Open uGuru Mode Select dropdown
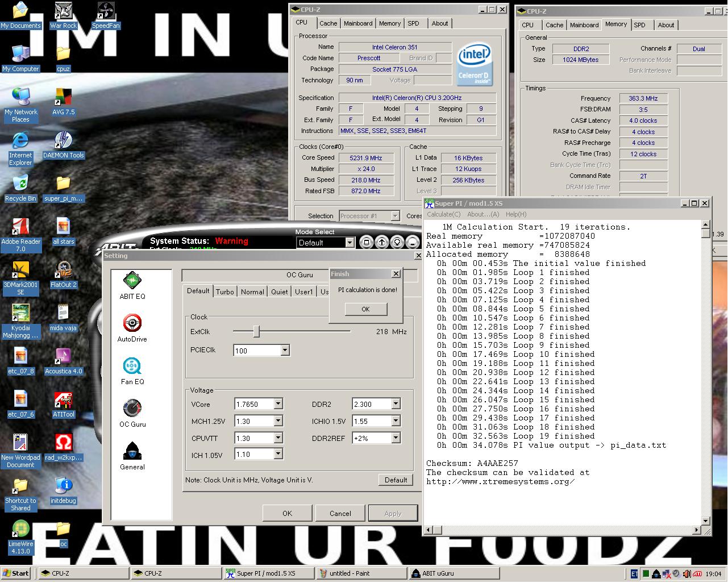728x583 pixels. coord(350,243)
